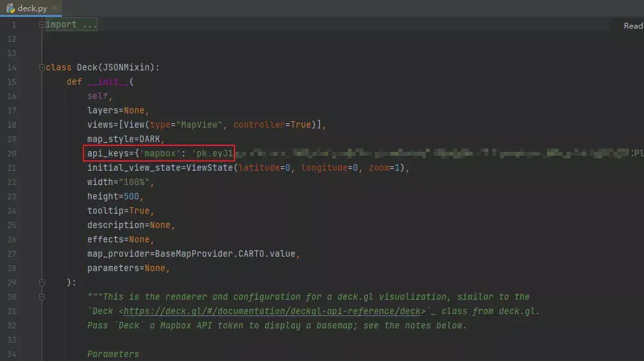Screen dimensions: 644x361
Task: Click the '__init__' method name
Action: [108, 82]
